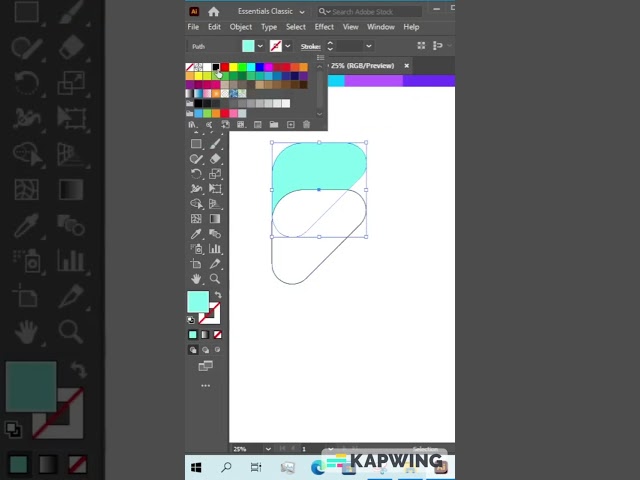Select the Blend tool
Viewport: 640px width, 480px height.
pyautogui.click(x=215, y=234)
